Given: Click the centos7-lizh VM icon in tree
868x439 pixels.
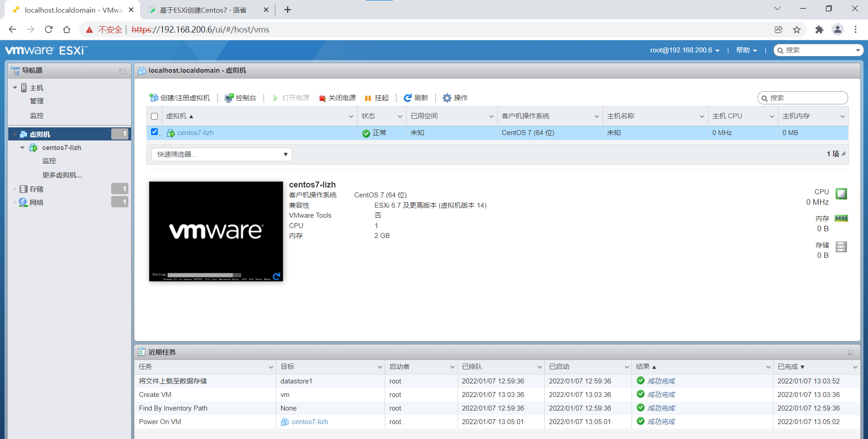Looking at the screenshot, I should pos(33,148).
